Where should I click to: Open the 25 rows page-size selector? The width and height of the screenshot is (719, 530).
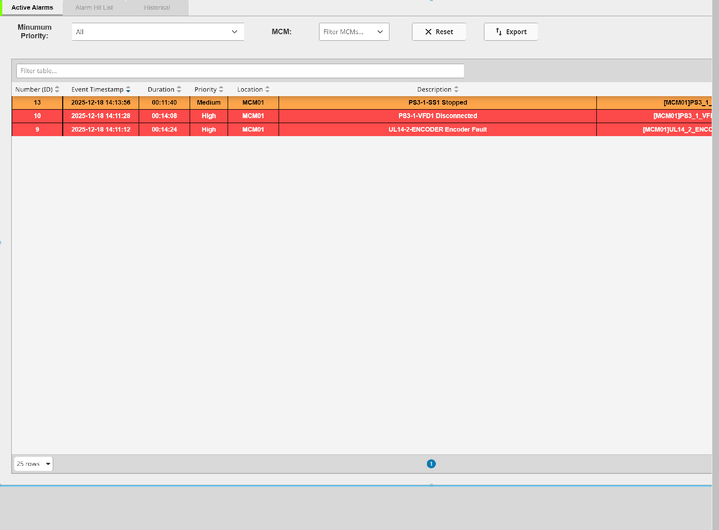(x=34, y=464)
